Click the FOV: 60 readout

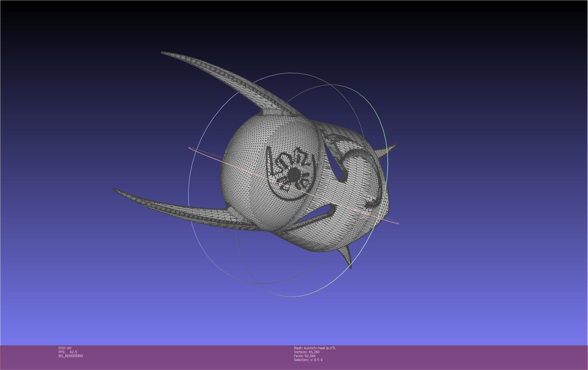[65, 348]
